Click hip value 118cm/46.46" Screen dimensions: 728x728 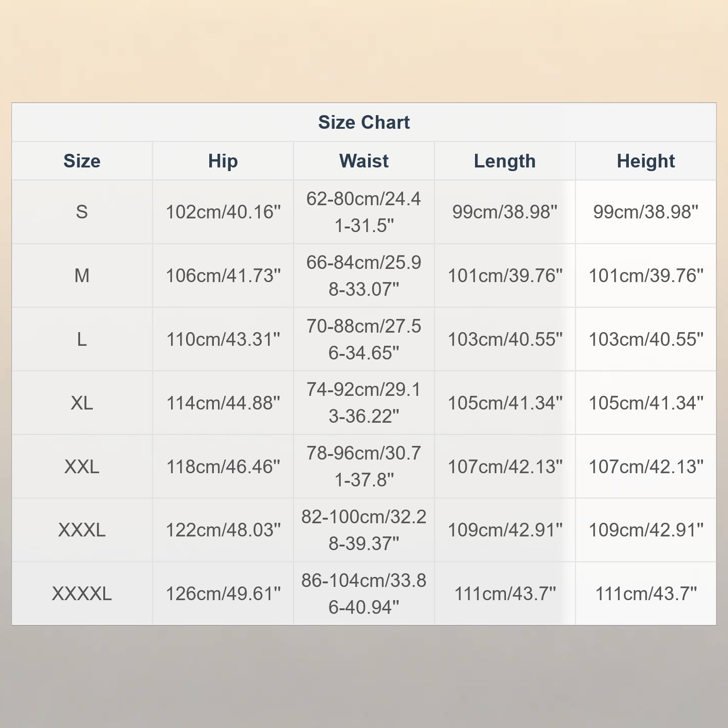[x=223, y=467]
